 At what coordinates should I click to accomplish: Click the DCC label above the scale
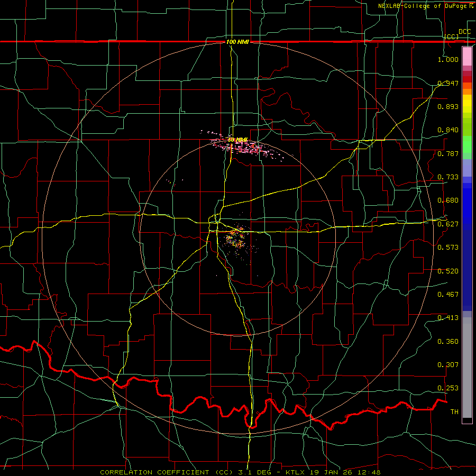[464, 32]
